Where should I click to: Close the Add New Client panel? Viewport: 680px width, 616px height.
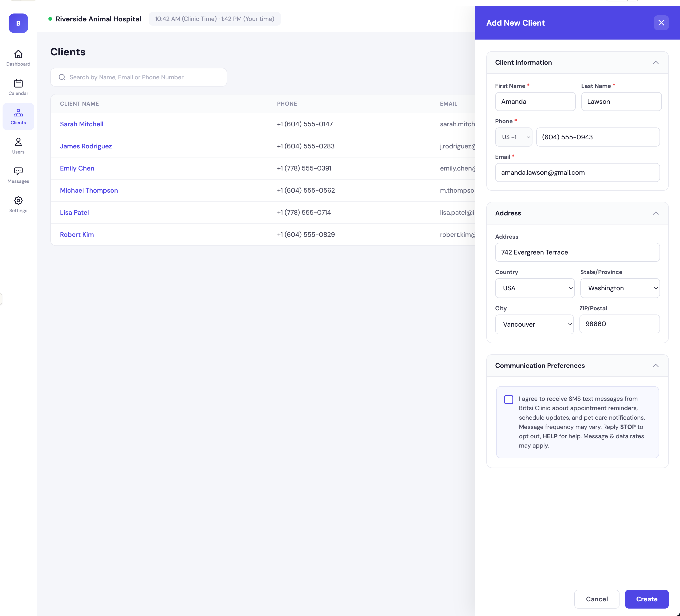(x=661, y=23)
